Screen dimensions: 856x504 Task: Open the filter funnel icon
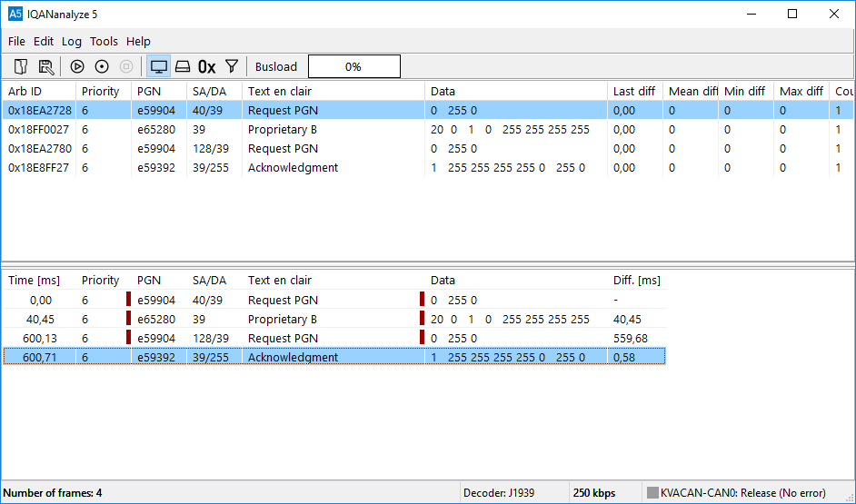[x=232, y=66]
